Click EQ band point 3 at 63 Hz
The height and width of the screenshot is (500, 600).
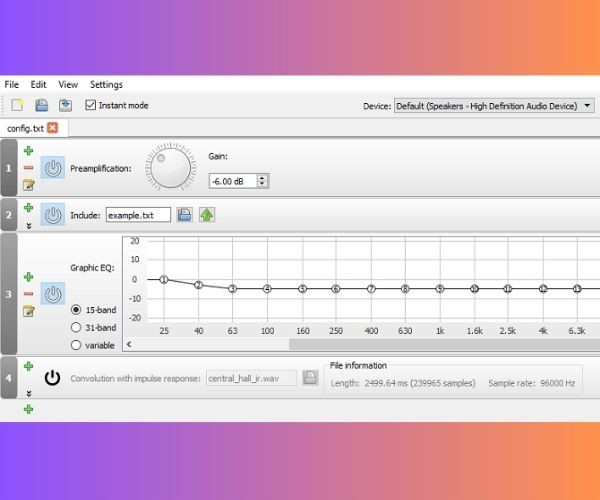click(232, 289)
